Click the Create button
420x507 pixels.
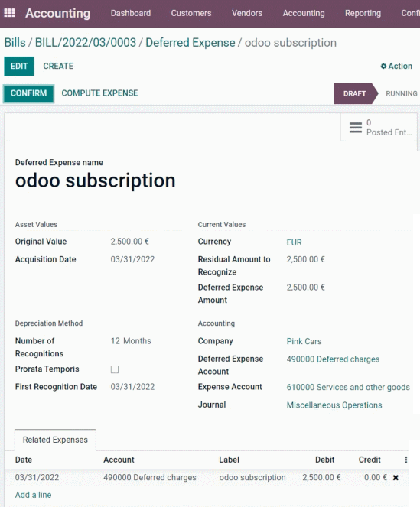[x=58, y=66]
